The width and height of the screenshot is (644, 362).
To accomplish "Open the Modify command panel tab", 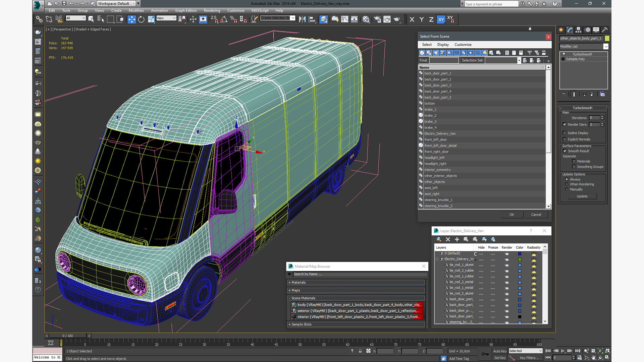I will (570, 30).
